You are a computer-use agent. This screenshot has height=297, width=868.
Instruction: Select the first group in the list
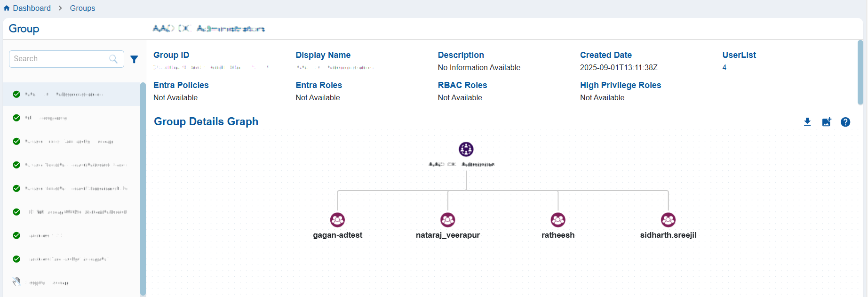pyautogui.click(x=71, y=94)
